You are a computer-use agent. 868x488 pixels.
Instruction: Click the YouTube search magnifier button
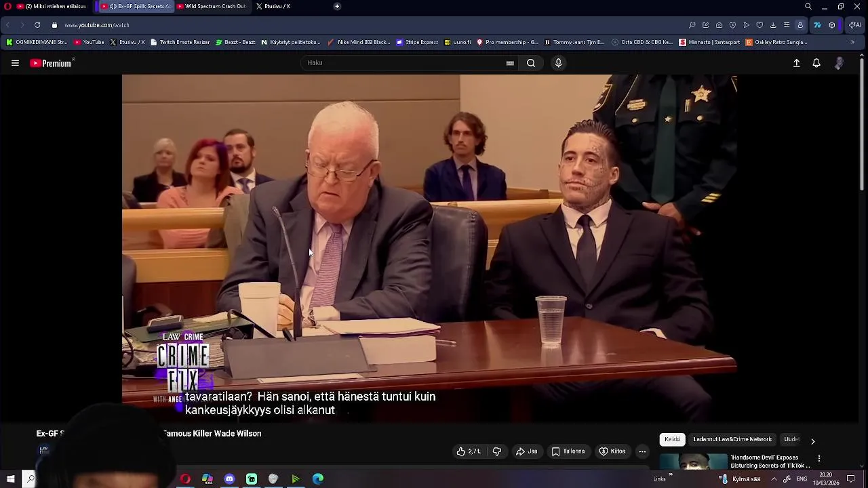click(x=531, y=63)
